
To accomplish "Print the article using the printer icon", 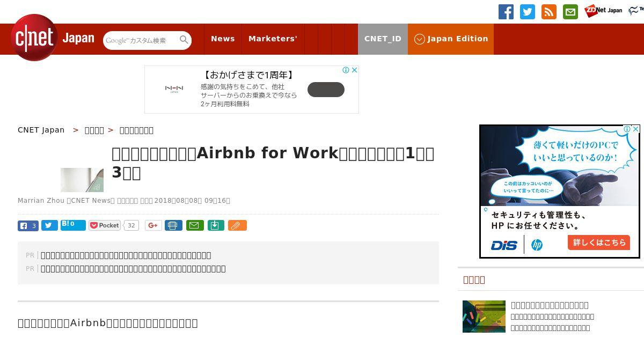I will [173, 225].
